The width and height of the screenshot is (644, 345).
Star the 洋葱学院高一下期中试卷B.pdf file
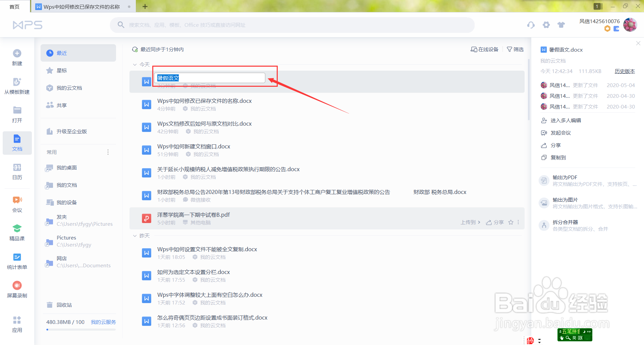tap(511, 222)
